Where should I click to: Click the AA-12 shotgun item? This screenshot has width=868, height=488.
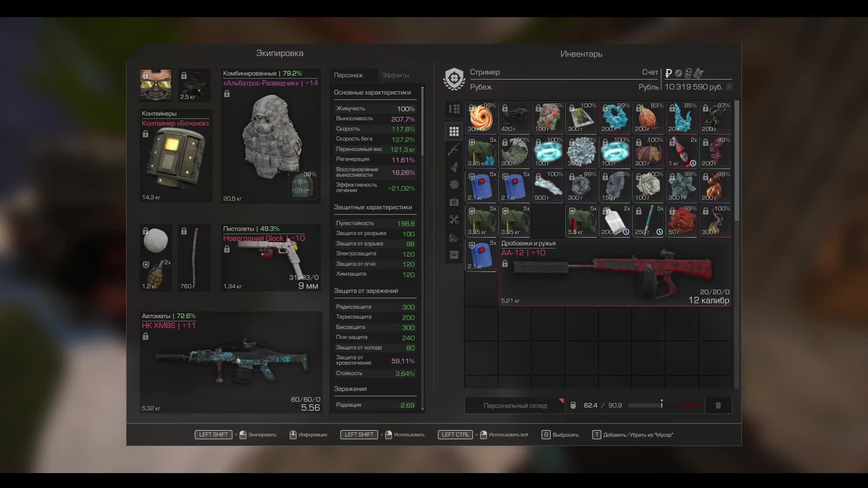click(615, 273)
